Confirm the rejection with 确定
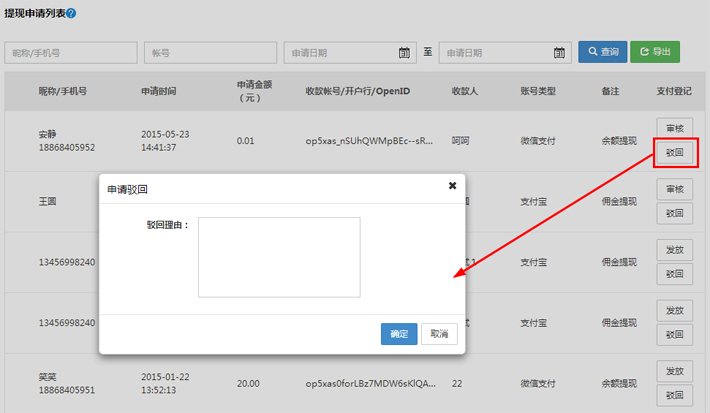This screenshot has height=413, width=710. point(399,333)
